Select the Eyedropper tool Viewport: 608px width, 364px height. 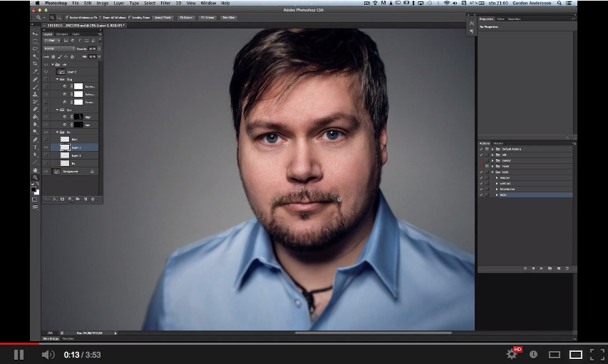[x=36, y=72]
